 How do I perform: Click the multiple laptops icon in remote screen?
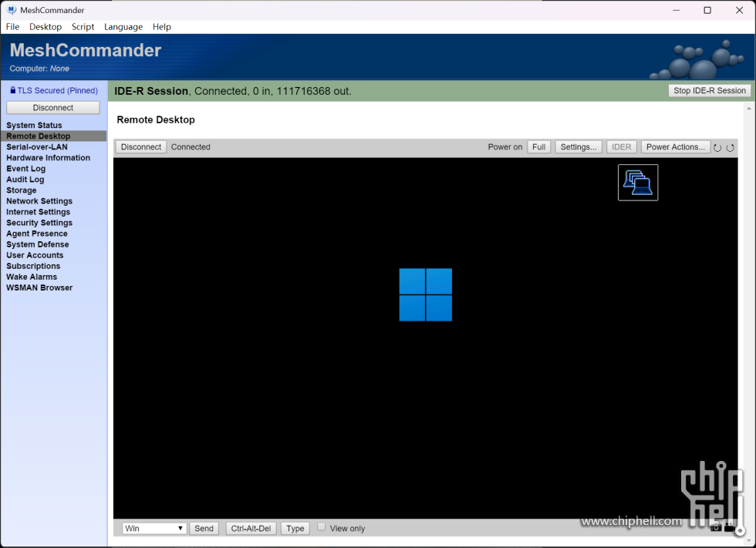pyautogui.click(x=638, y=183)
